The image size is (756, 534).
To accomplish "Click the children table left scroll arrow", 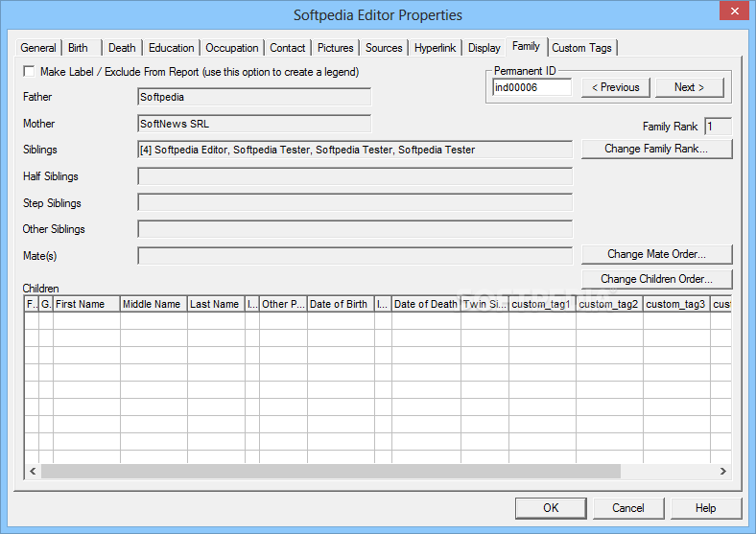I will pyautogui.click(x=33, y=472).
